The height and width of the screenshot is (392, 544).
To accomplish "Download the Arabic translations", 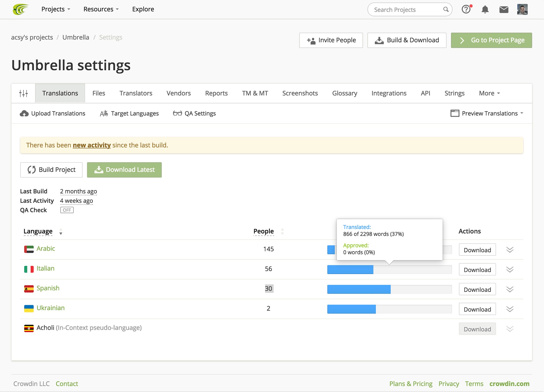I will click(477, 250).
